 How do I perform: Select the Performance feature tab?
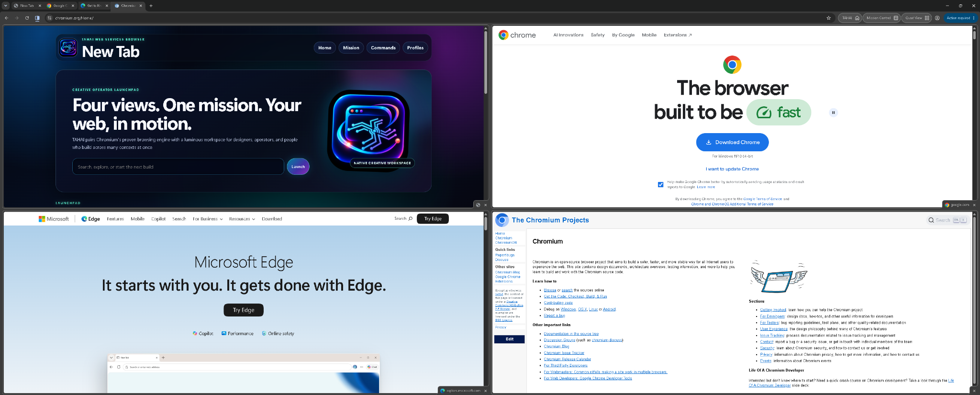(237, 334)
